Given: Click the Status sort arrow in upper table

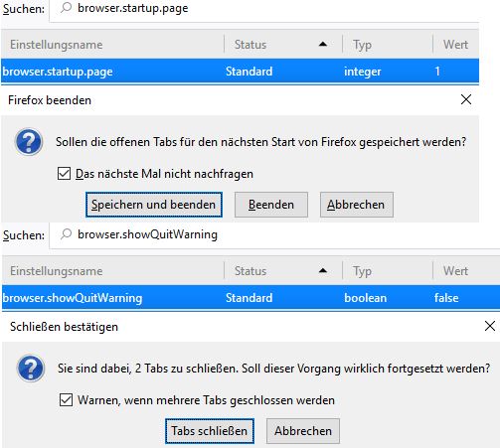Looking at the screenshot, I should [323, 44].
